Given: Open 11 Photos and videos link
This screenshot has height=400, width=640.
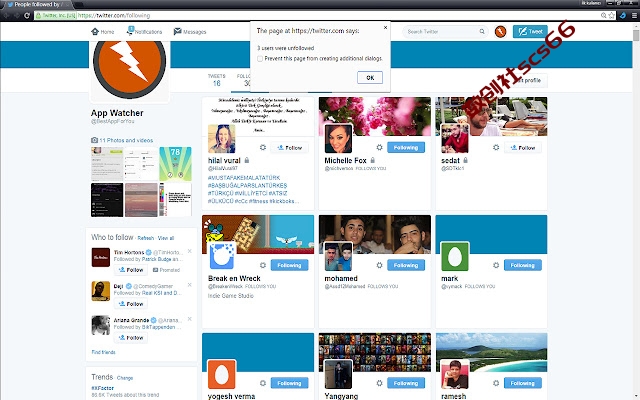Looking at the screenshot, I should (x=126, y=140).
